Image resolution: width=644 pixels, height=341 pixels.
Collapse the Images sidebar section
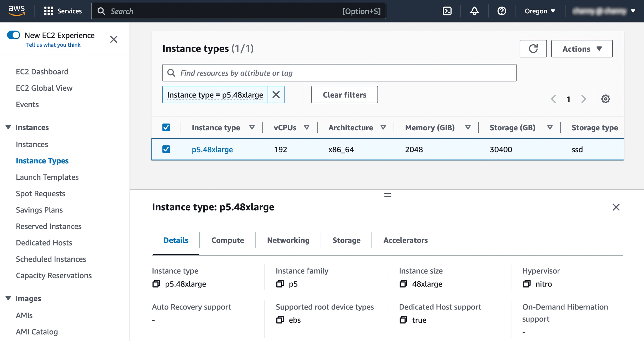pos(8,298)
